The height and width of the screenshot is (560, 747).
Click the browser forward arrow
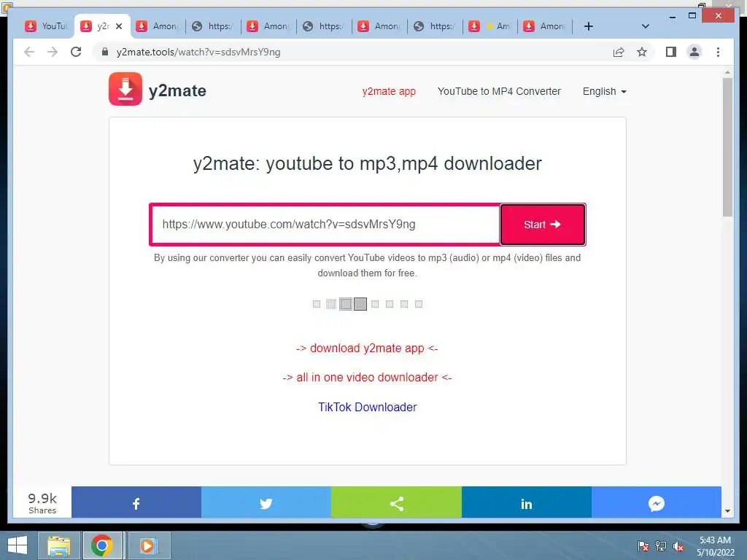[x=53, y=52]
